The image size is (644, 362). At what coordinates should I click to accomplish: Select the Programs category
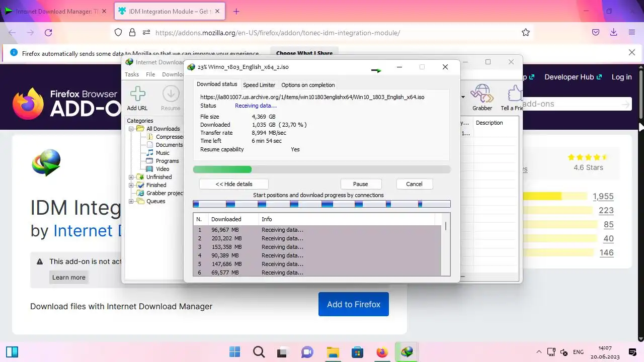coord(167,161)
